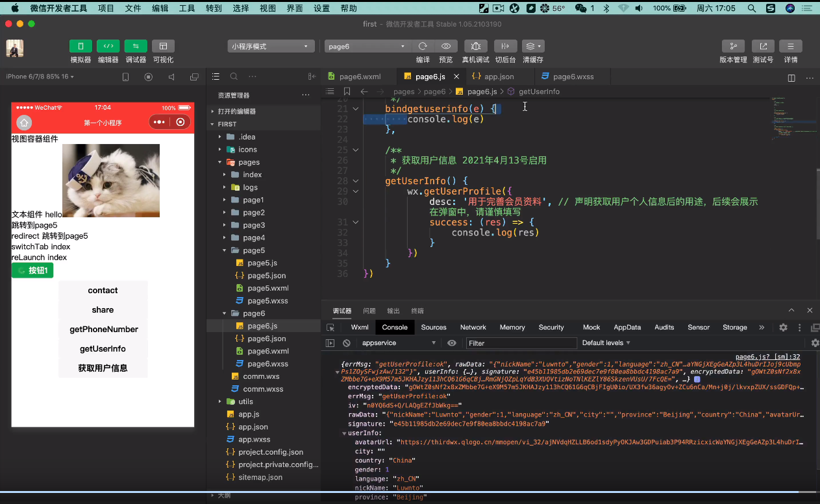Toggle the Simulator panel button
The height and width of the screenshot is (504, 820).
point(81,46)
